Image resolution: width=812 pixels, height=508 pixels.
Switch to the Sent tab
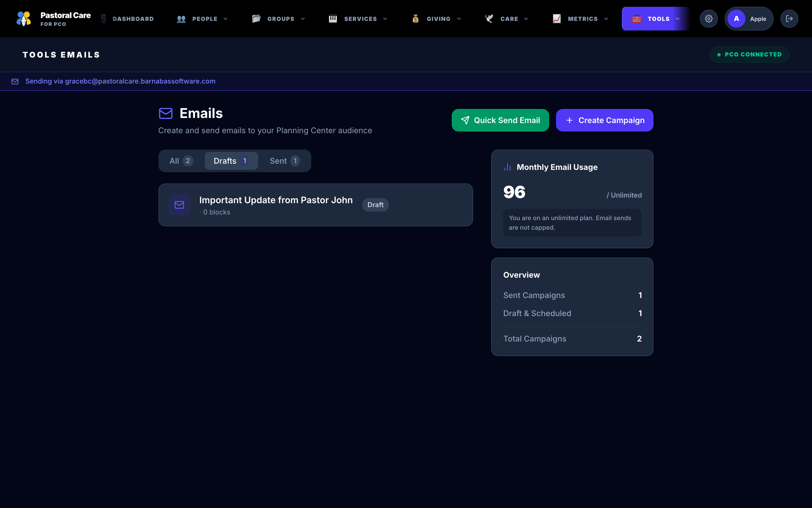click(284, 161)
